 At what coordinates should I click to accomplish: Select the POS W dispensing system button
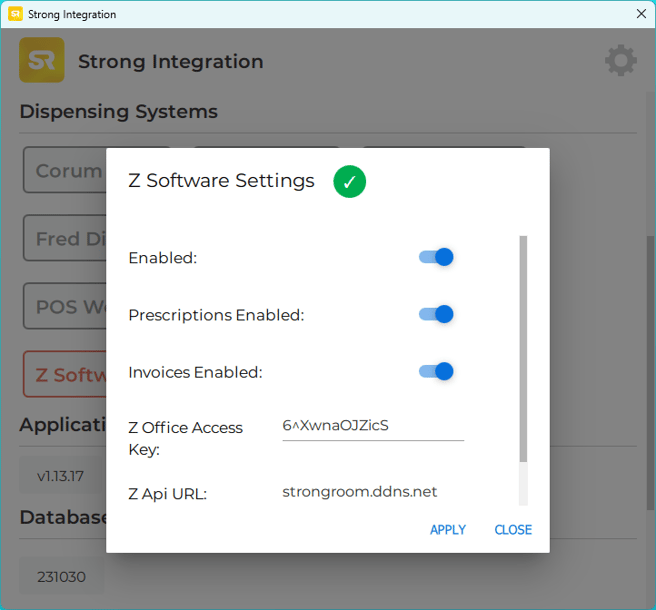pyautogui.click(x=65, y=306)
